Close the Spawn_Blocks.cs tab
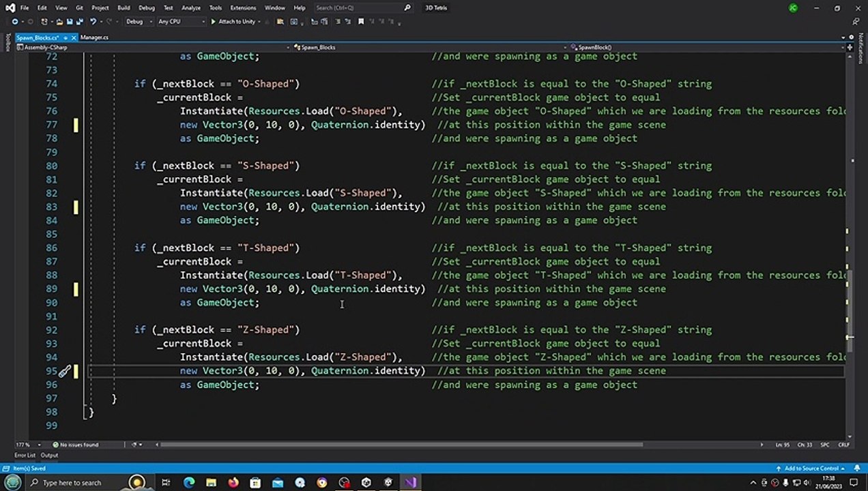Viewport: 868px width, 491px height. point(74,38)
